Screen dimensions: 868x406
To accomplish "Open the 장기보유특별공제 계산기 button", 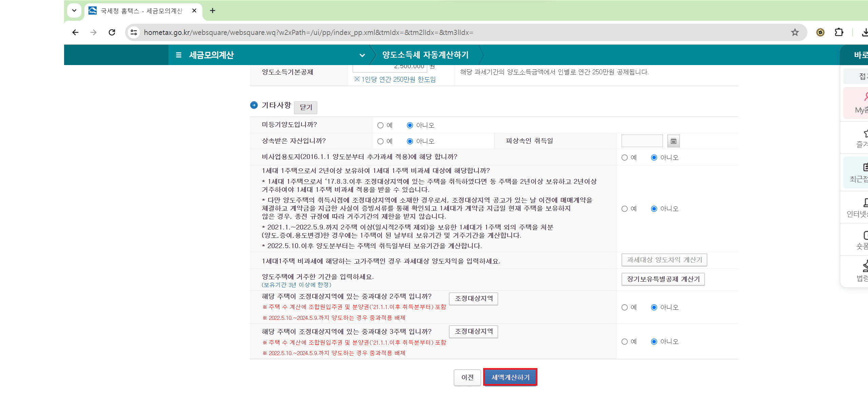I will tap(663, 279).
